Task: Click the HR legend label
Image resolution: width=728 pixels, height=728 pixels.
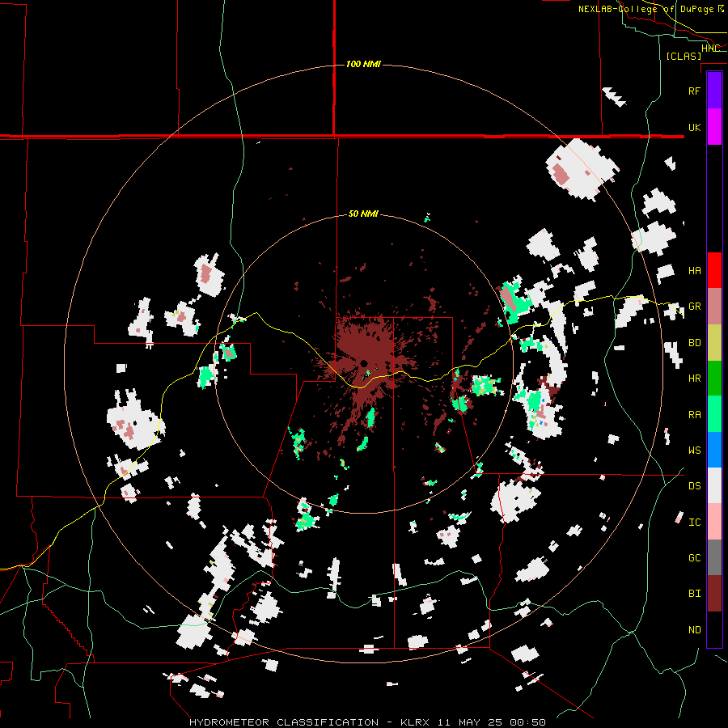Action: click(x=694, y=379)
